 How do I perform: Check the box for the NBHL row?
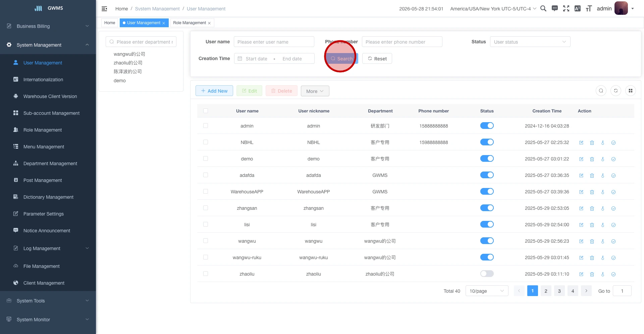[x=206, y=142]
